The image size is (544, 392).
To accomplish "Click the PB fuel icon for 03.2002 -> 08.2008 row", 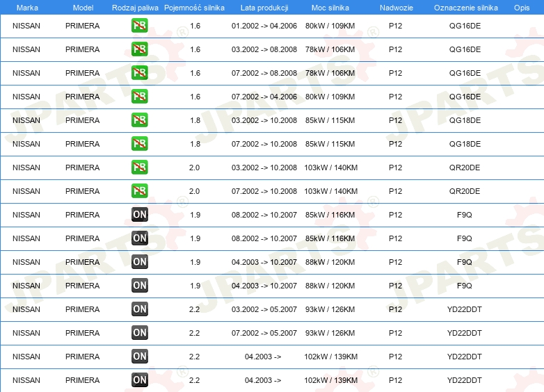I will tap(140, 50).
